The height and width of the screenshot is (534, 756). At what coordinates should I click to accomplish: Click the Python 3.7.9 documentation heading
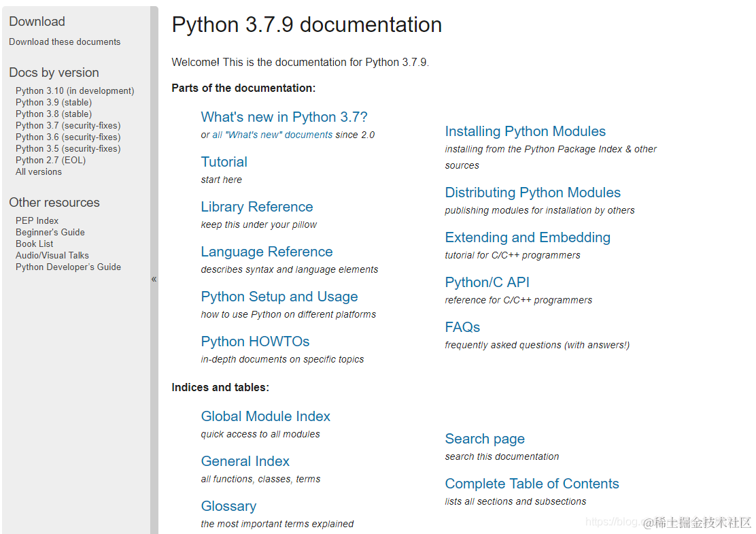307,24
